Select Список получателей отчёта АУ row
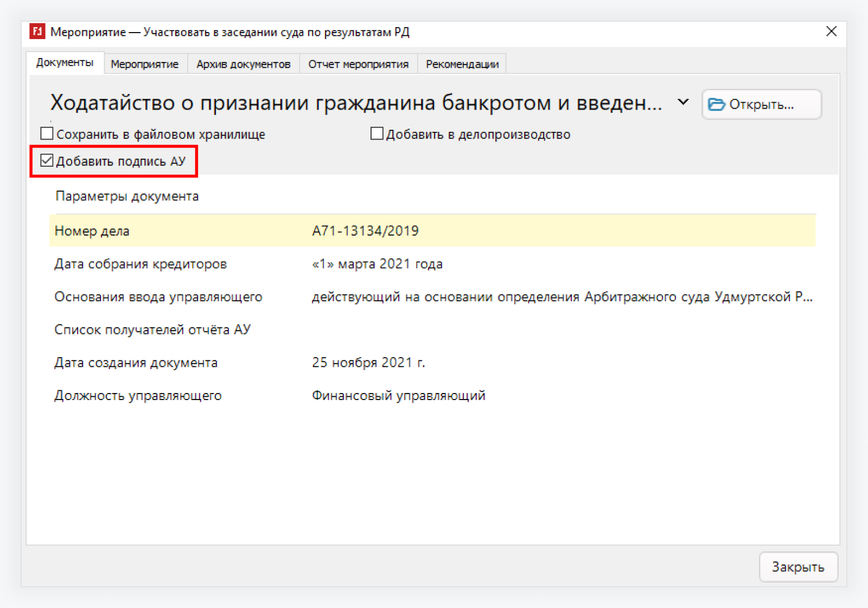 432,330
